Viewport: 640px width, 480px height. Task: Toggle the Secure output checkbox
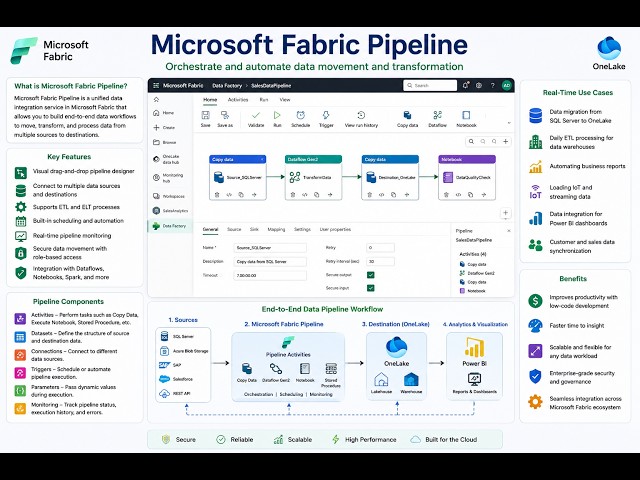tap(371, 275)
